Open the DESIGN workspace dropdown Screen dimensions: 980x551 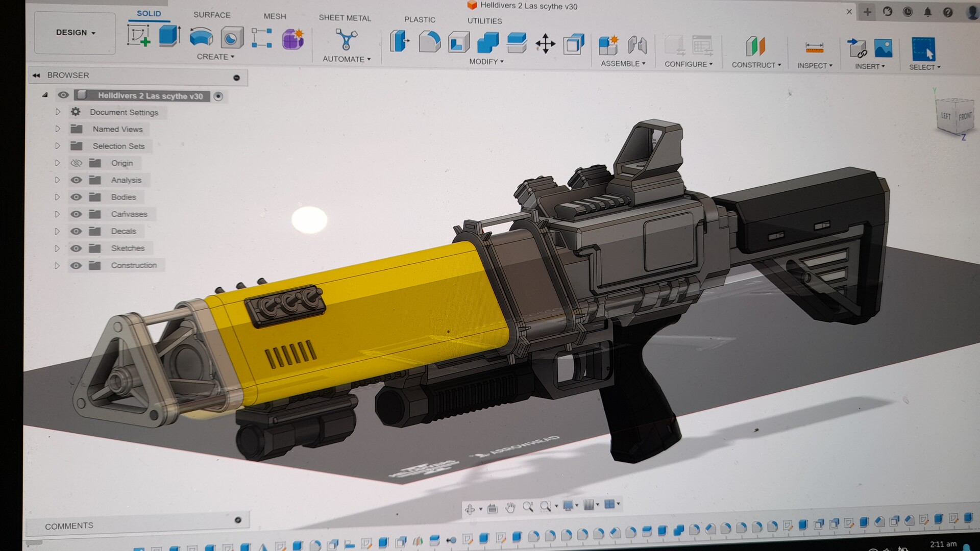[x=76, y=33]
